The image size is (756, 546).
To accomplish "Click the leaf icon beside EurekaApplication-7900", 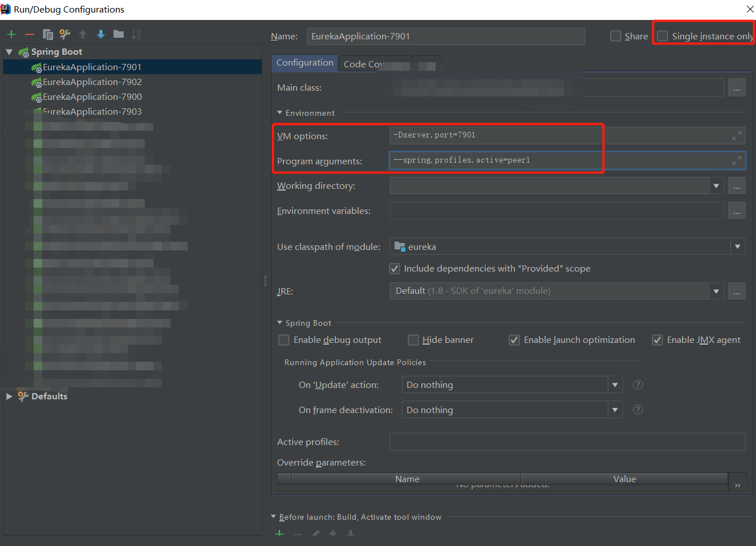I will [36, 97].
